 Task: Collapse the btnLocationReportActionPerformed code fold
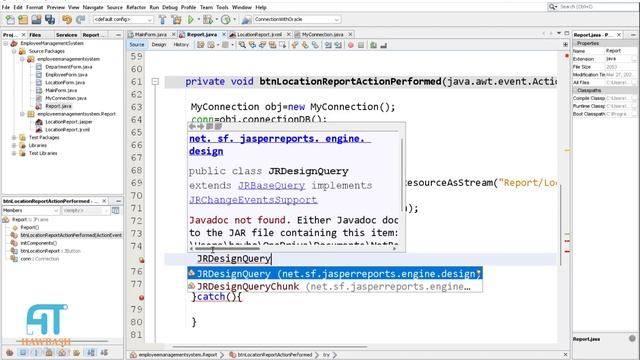(x=155, y=82)
